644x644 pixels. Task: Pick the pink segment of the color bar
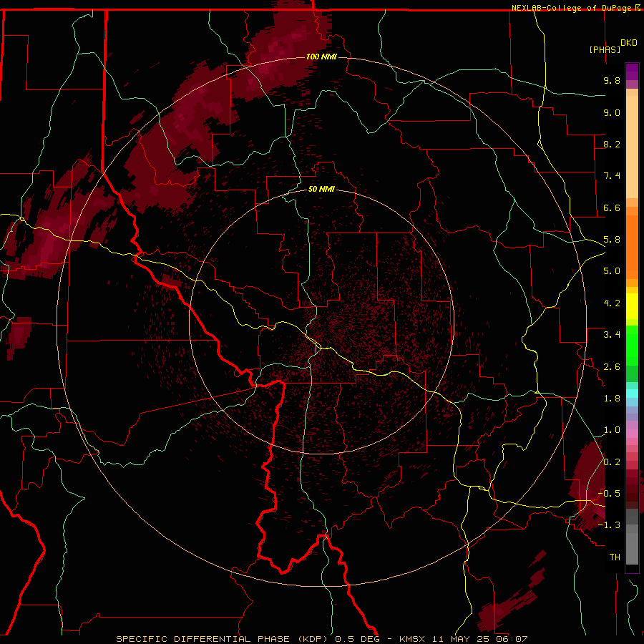point(632,434)
